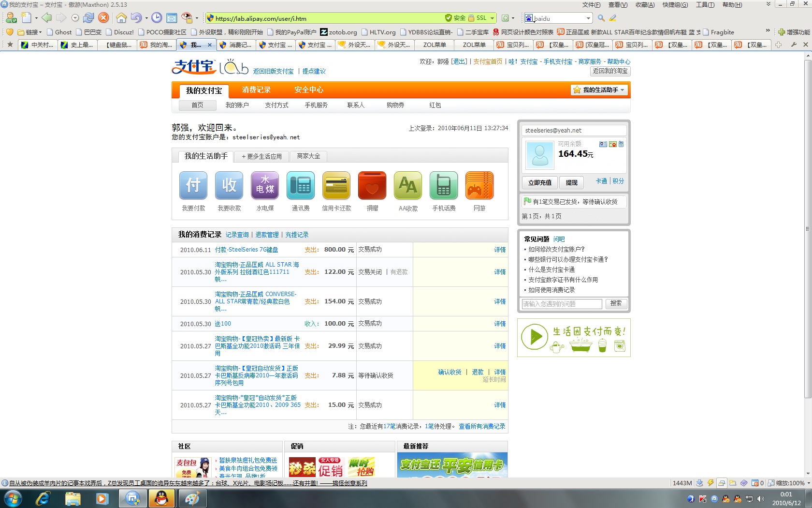
Task: Open the 水电煤 utilities icon
Action: tap(265, 185)
